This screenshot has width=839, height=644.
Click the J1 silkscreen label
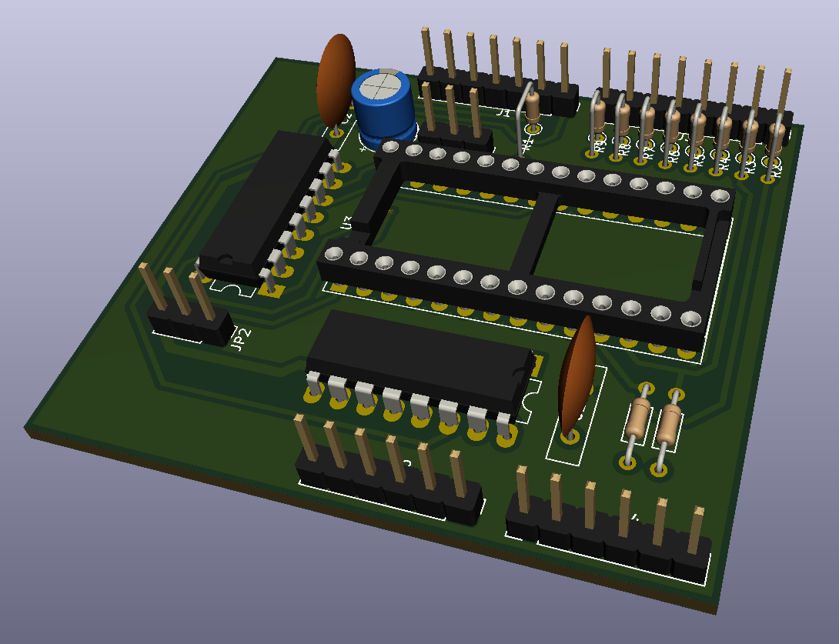(503, 112)
